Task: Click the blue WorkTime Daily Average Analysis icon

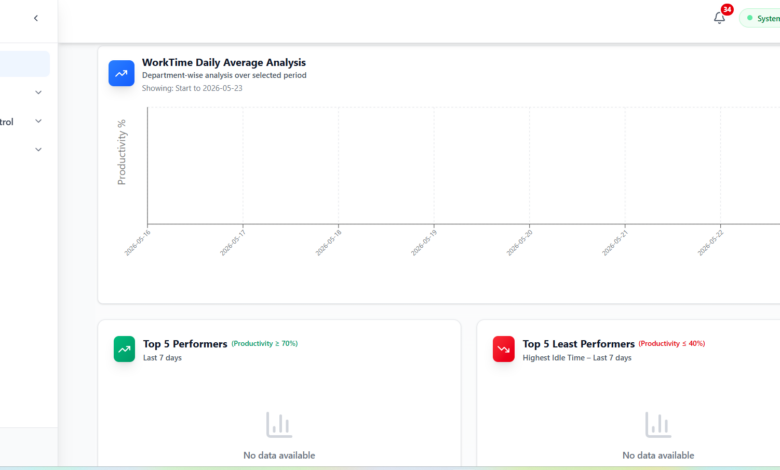Action: pos(121,73)
